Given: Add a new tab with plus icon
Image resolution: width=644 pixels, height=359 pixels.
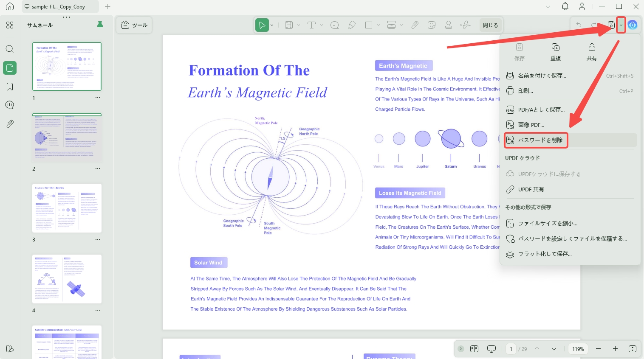Looking at the screenshot, I should click(107, 6).
